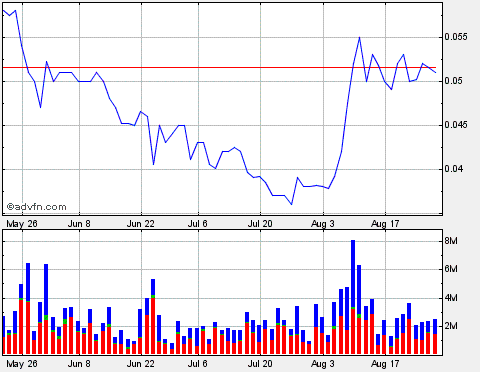Click the 0.05 price axis label
Viewport: 480px width, 372px height.
coord(453,81)
